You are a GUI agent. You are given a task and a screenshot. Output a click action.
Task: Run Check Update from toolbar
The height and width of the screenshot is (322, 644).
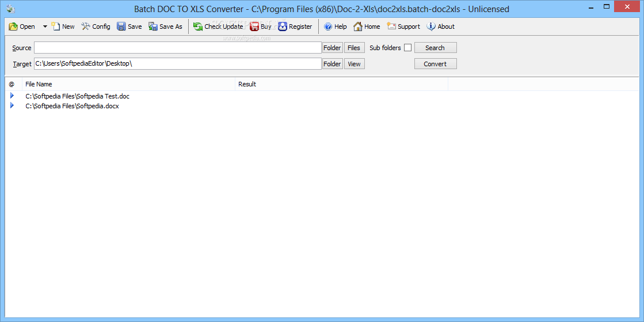click(x=218, y=26)
